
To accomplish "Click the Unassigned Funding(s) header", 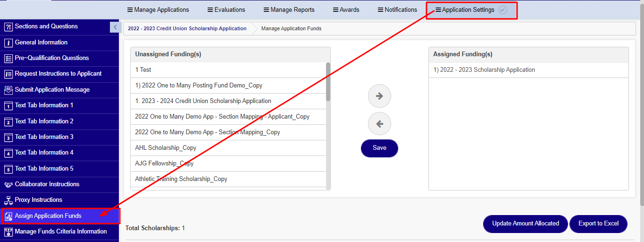I will [230, 54].
